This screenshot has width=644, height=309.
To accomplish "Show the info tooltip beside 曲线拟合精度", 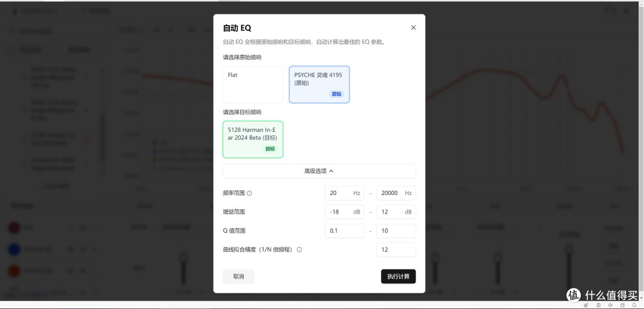I will [299, 249].
